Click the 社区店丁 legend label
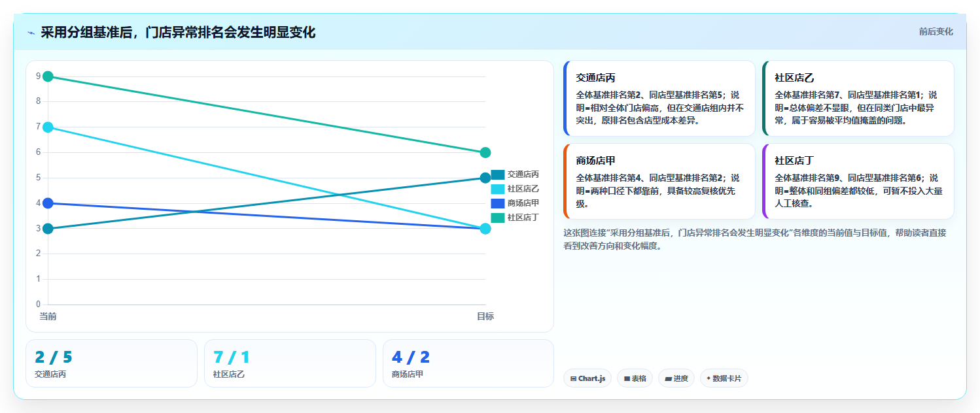Screen dimensions: 980x413 pos(523,218)
